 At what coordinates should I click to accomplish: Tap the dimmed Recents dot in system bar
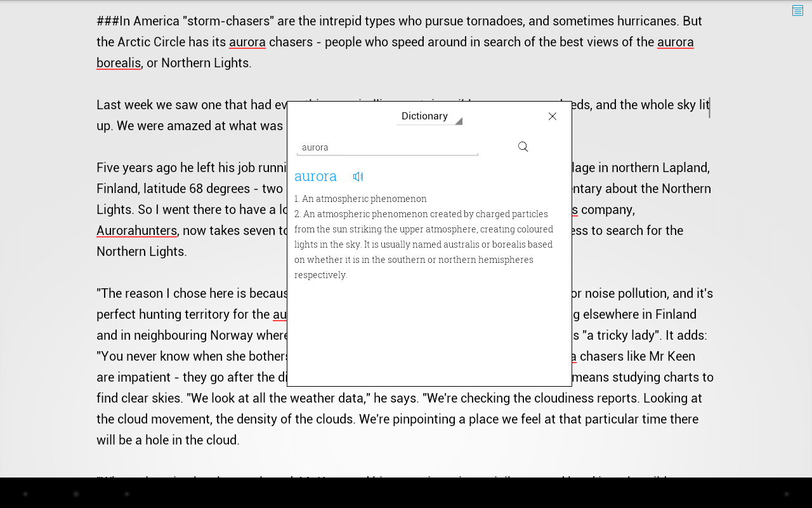click(x=127, y=494)
